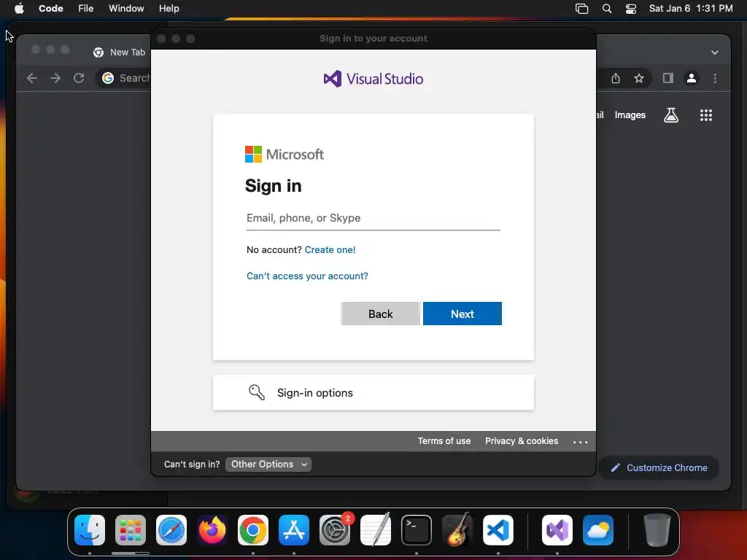747x560 pixels.
Task: Bookmark this tab with the star icon
Action: click(639, 78)
